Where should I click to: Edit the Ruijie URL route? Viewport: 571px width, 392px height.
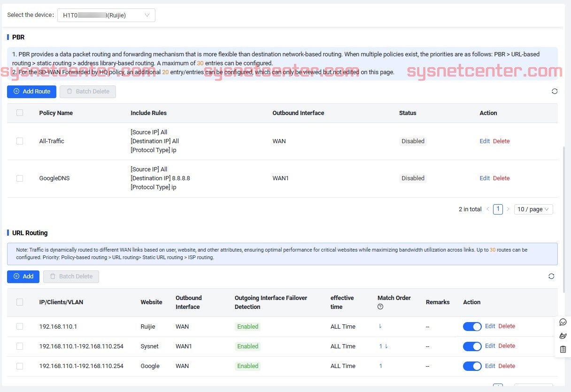(x=490, y=326)
